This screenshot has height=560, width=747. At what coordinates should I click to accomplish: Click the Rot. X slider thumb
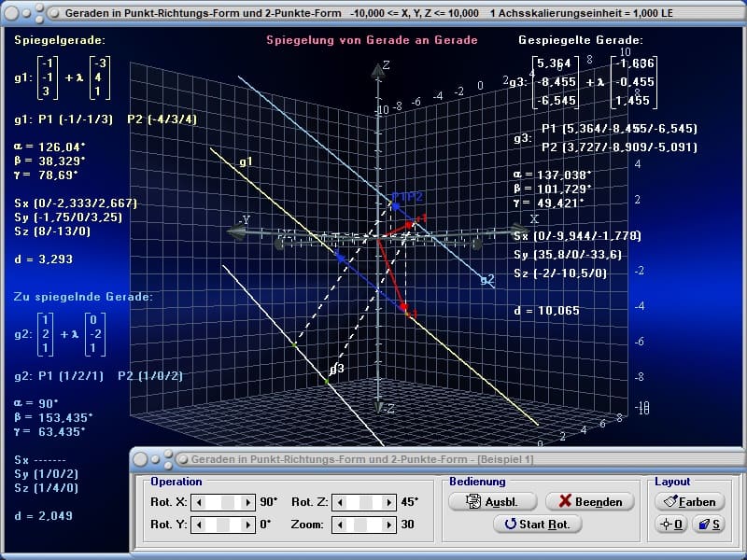click(228, 502)
